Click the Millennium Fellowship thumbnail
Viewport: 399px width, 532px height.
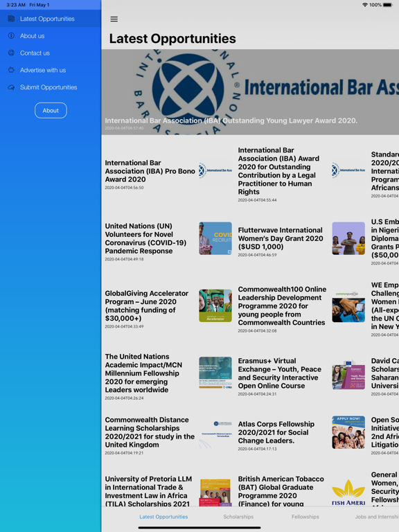[x=215, y=373]
